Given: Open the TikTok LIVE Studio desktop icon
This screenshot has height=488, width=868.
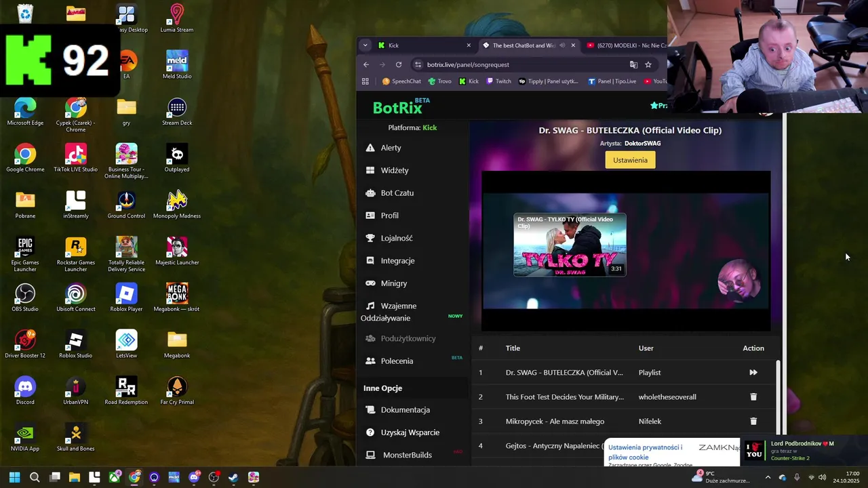Looking at the screenshot, I should tap(75, 159).
